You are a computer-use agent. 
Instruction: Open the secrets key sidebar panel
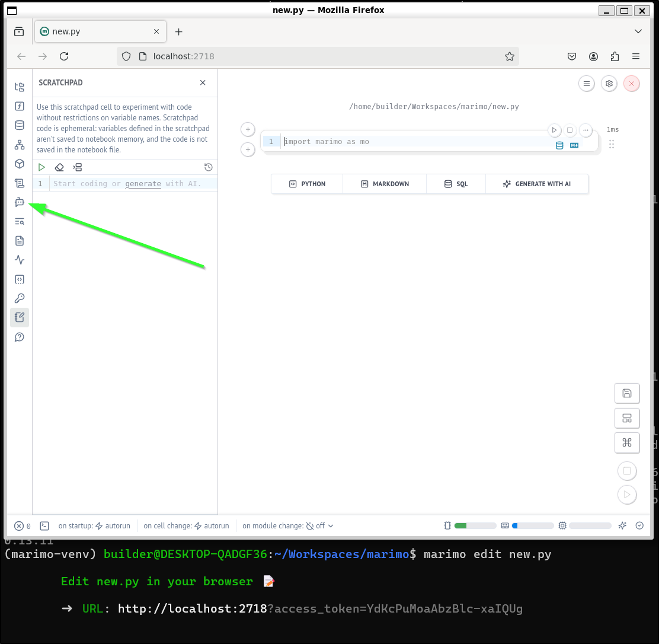(x=20, y=298)
